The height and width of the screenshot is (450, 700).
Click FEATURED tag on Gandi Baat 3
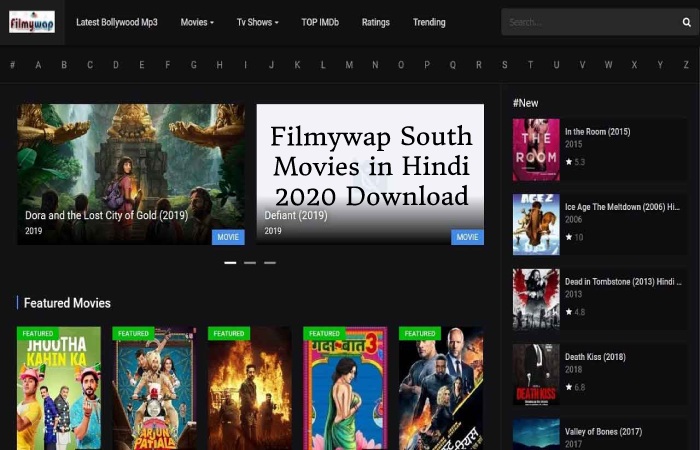pyautogui.click(x=324, y=333)
